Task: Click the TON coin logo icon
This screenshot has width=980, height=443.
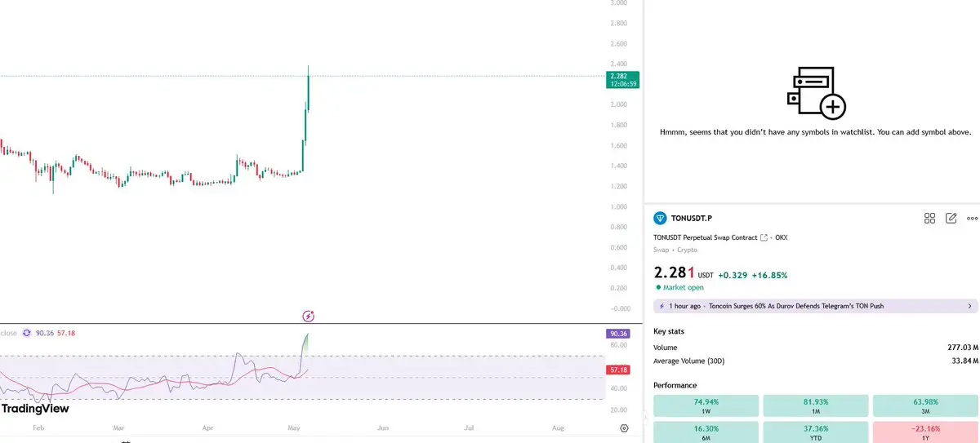Action: click(x=660, y=218)
